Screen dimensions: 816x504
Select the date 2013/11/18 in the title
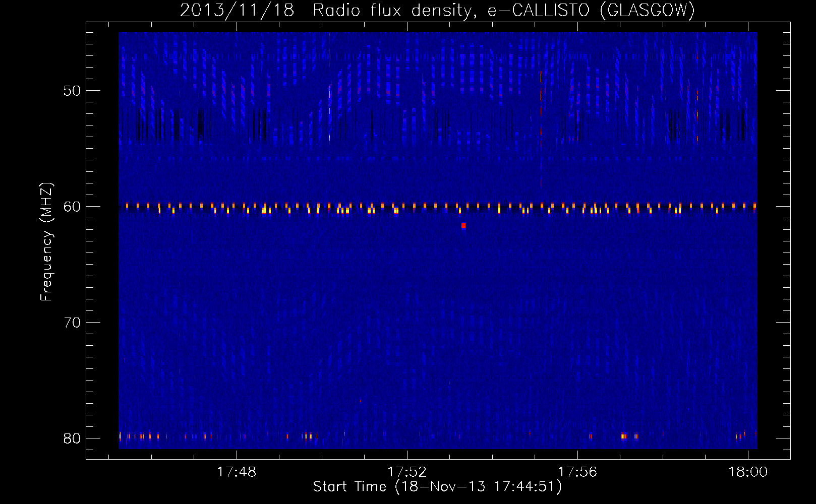pos(237,10)
